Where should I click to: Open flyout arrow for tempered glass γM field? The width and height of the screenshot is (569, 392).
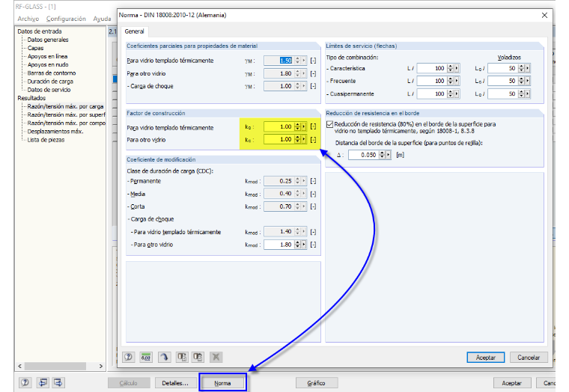pyautogui.click(x=304, y=61)
